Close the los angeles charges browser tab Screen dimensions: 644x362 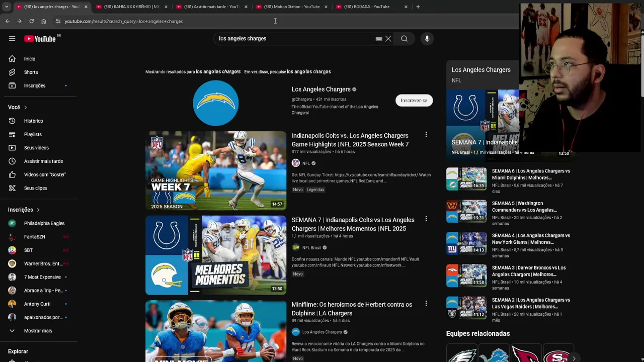coord(86,7)
